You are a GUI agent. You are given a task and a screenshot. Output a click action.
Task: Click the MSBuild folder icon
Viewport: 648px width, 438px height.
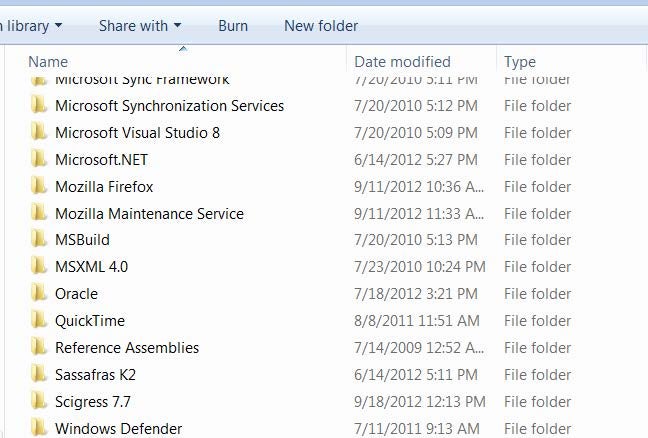(39, 240)
